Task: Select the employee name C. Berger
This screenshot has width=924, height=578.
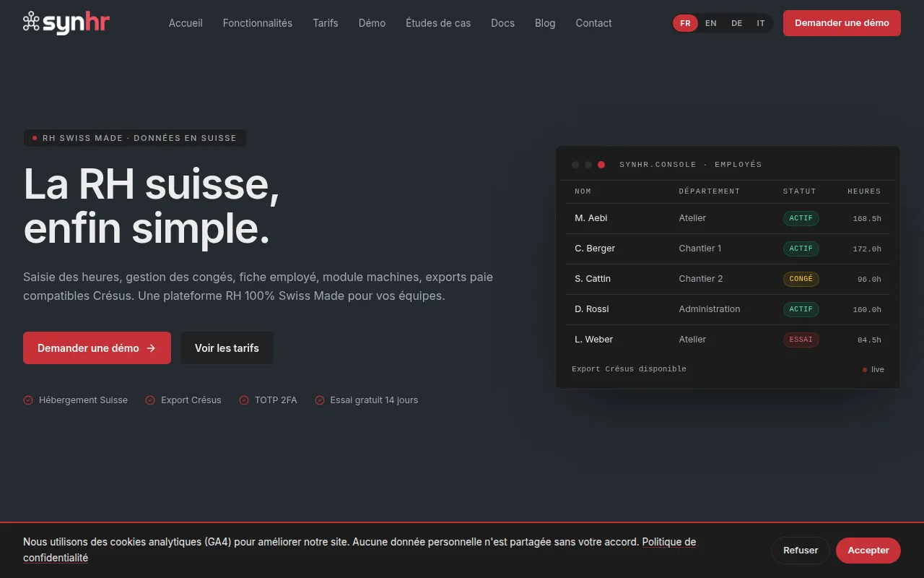Action: (x=595, y=249)
